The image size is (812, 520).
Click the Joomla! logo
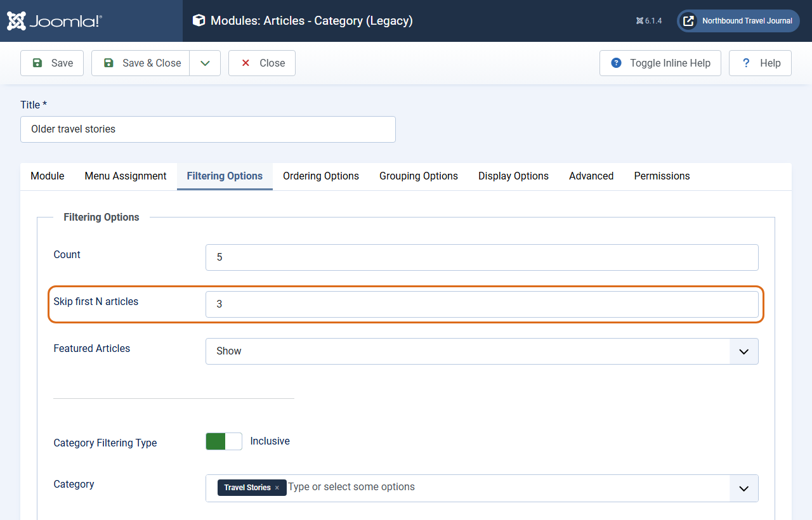tap(54, 21)
